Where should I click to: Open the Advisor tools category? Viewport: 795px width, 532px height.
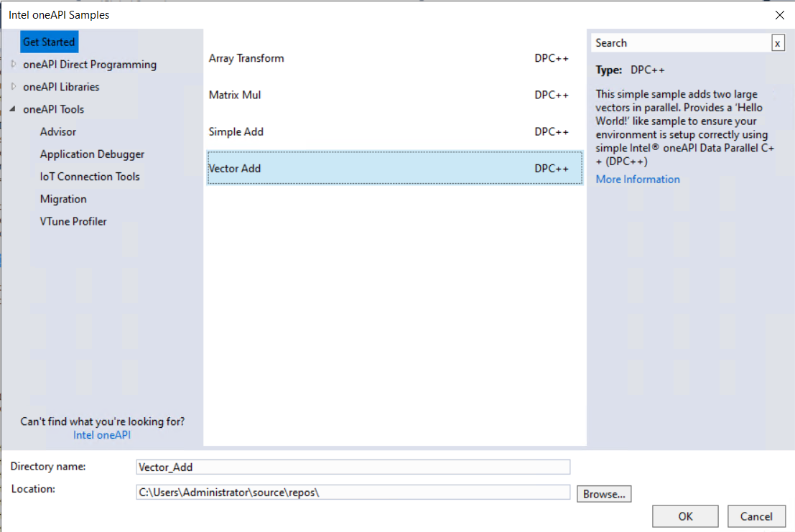(57, 131)
